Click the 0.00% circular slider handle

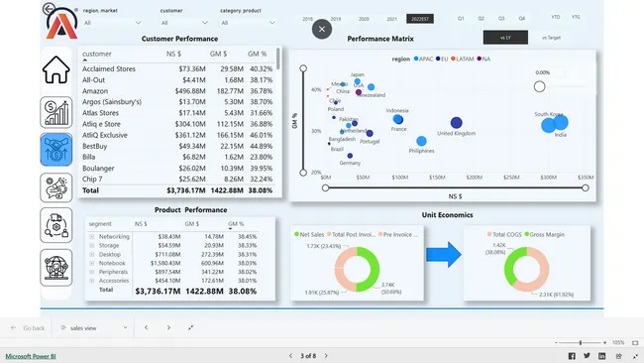coord(540,86)
